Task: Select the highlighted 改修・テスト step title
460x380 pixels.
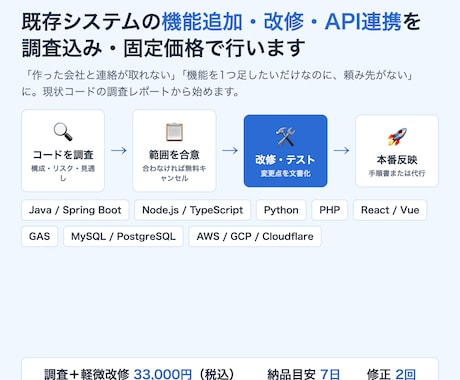Action: [285, 160]
